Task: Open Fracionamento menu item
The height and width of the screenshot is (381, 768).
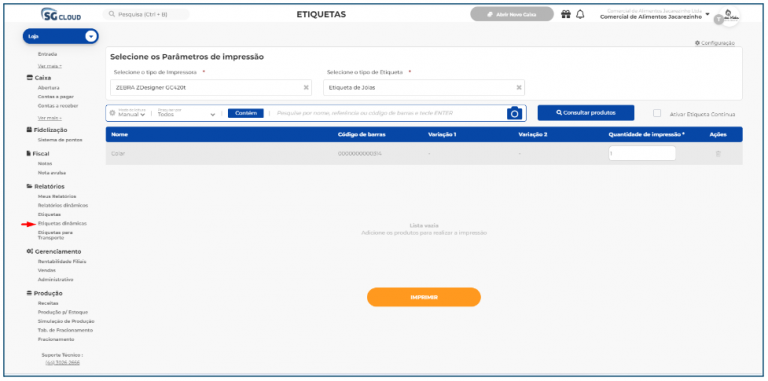Action: click(x=56, y=339)
